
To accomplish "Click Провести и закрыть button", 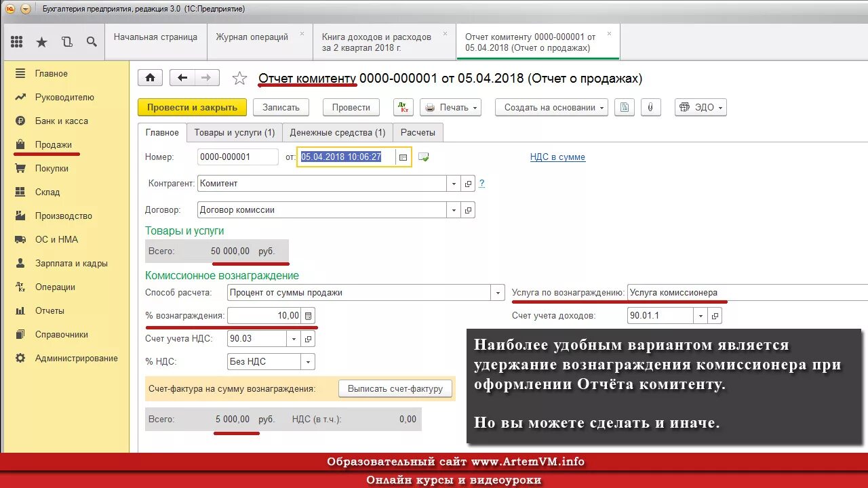I will click(192, 107).
